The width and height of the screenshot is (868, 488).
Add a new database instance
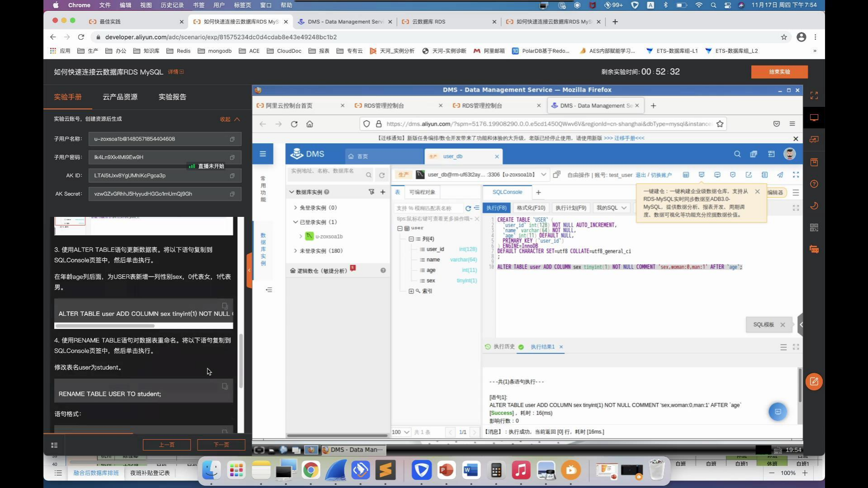pos(383,192)
